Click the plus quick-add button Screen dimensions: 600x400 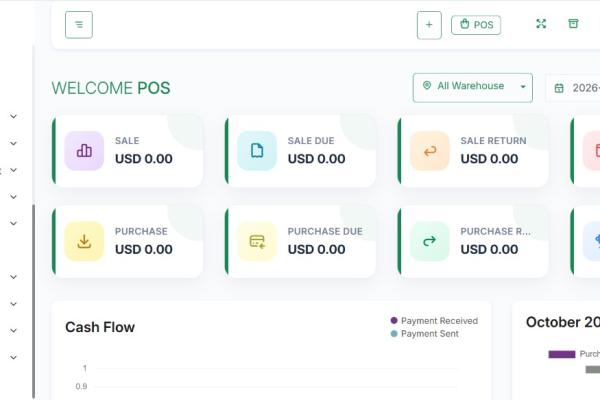click(429, 25)
